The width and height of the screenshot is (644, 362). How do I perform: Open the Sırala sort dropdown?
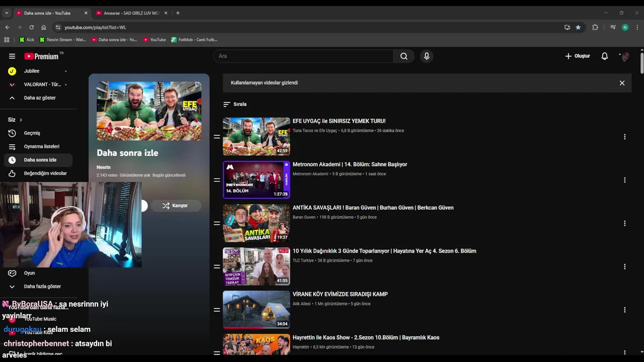tap(235, 104)
